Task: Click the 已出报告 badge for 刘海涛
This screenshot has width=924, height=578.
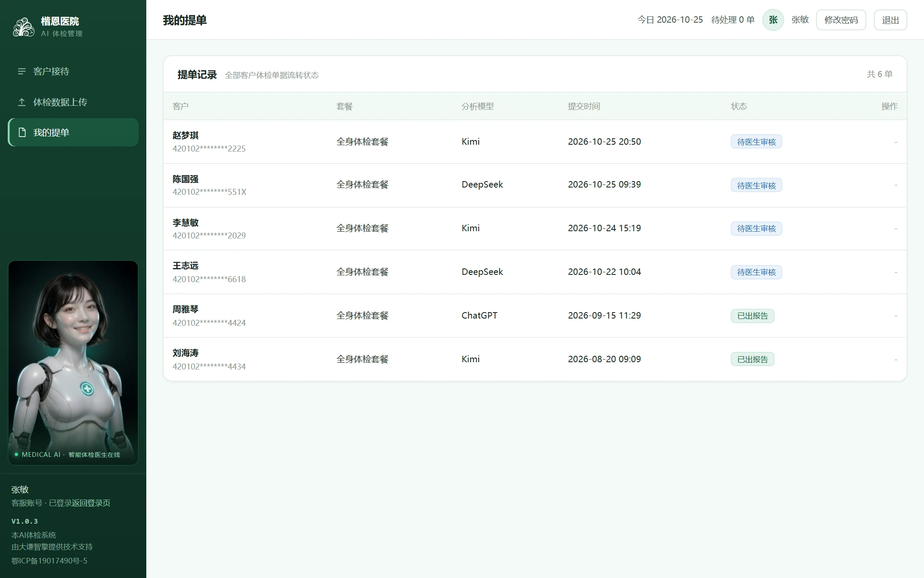Action: [752, 359]
